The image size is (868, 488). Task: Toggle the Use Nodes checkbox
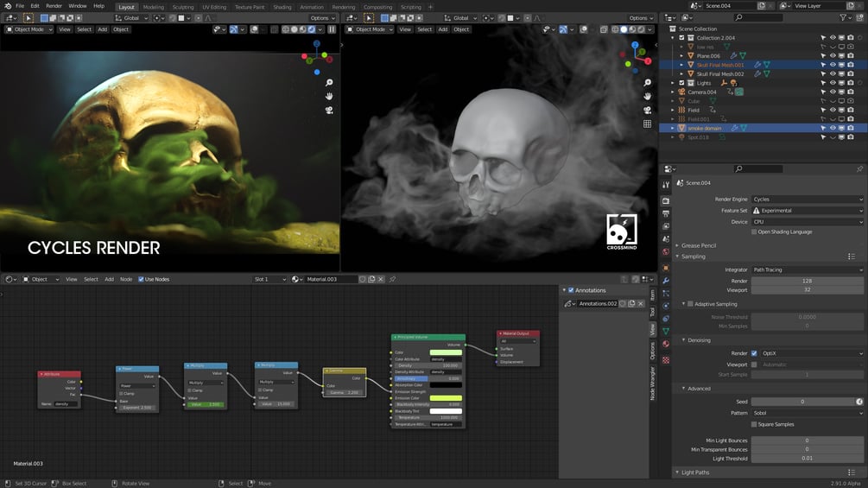click(140, 279)
